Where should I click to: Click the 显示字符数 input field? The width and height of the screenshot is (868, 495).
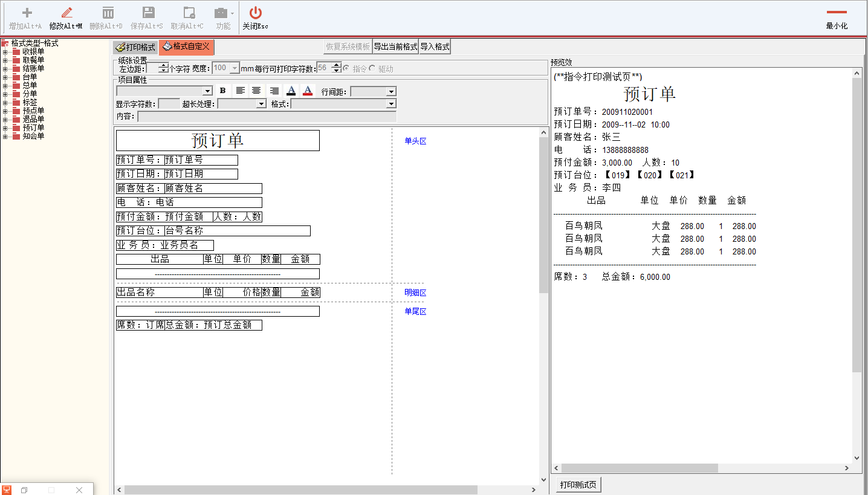coord(169,104)
